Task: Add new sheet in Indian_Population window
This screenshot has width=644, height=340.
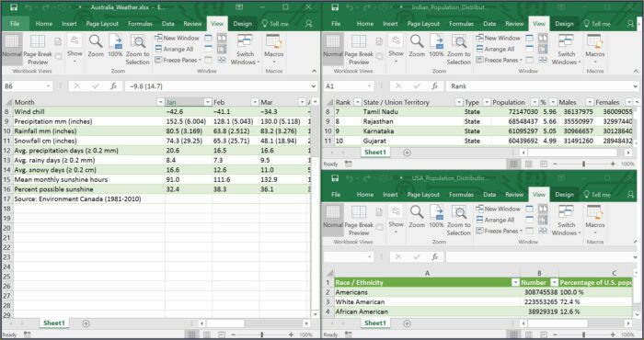Action: pos(407,153)
